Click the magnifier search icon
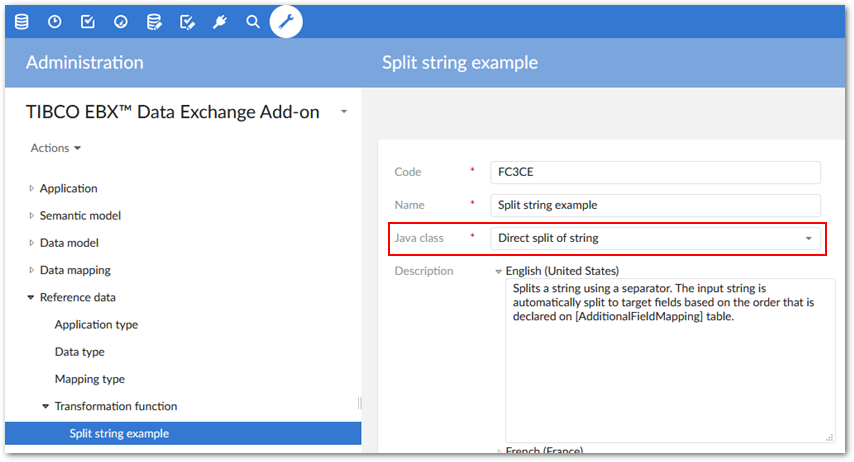Screen dimensions: 854x462 point(253,21)
